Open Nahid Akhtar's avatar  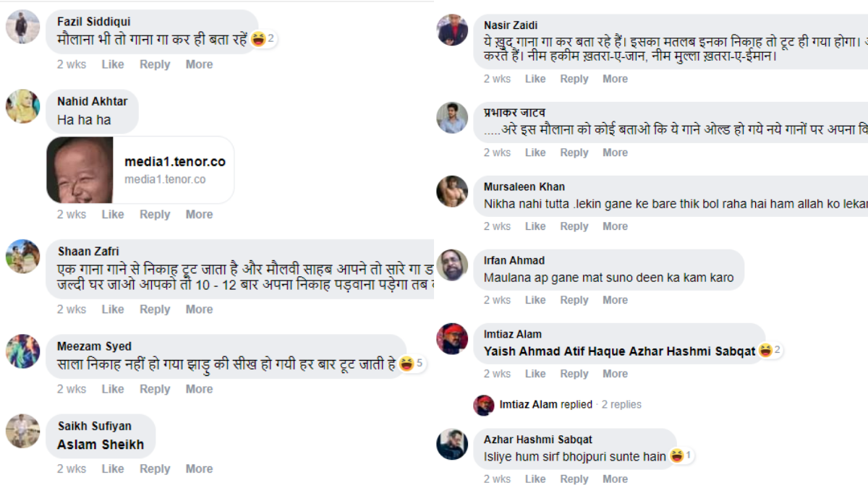pos(22,106)
